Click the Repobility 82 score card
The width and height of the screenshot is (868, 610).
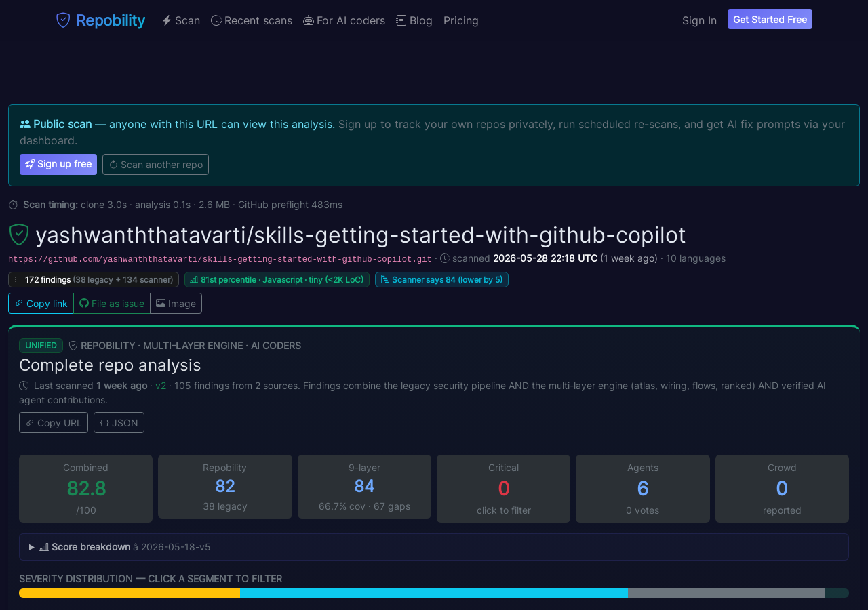225,487
